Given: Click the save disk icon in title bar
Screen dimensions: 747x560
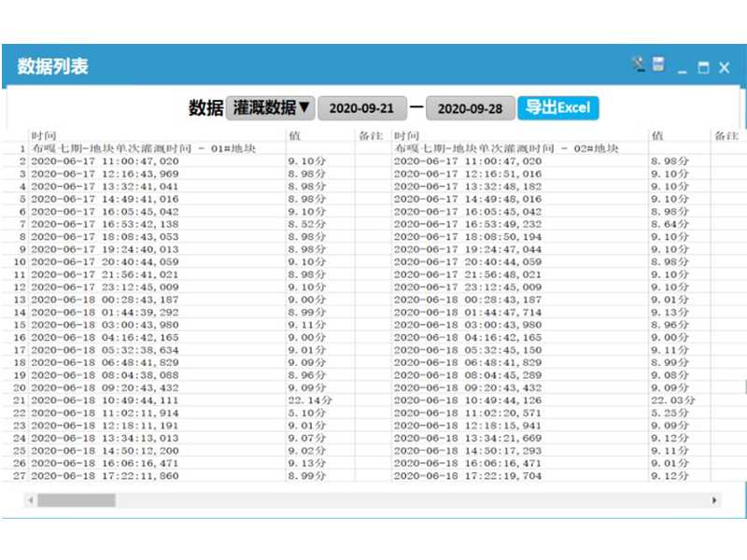Looking at the screenshot, I should click(x=658, y=64).
